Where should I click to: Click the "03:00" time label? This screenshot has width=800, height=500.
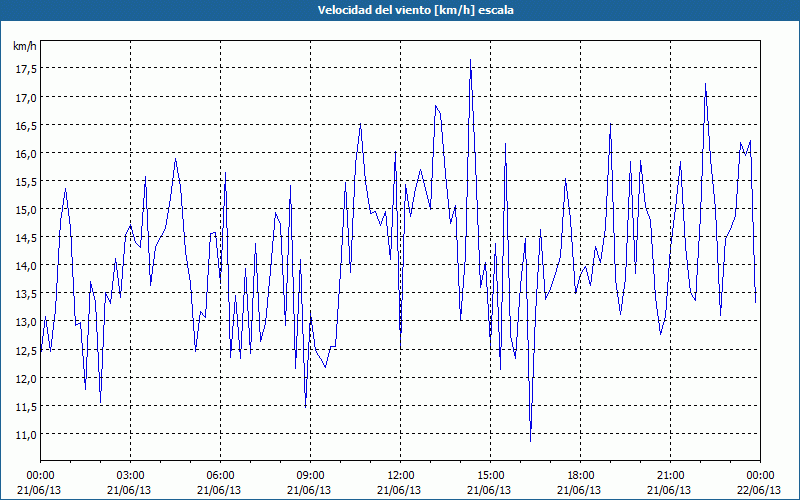131,476
